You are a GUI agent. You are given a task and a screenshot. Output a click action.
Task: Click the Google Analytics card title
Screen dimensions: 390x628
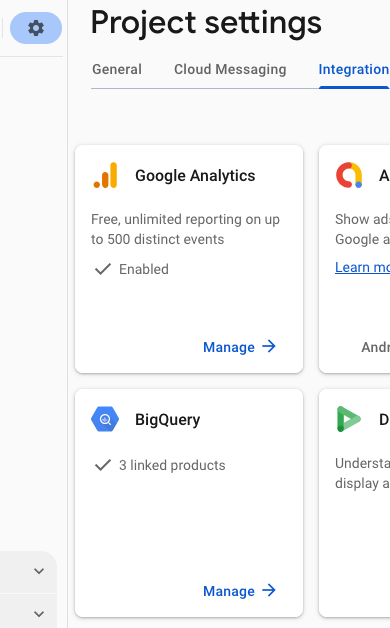pyautogui.click(x=195, y=176)
